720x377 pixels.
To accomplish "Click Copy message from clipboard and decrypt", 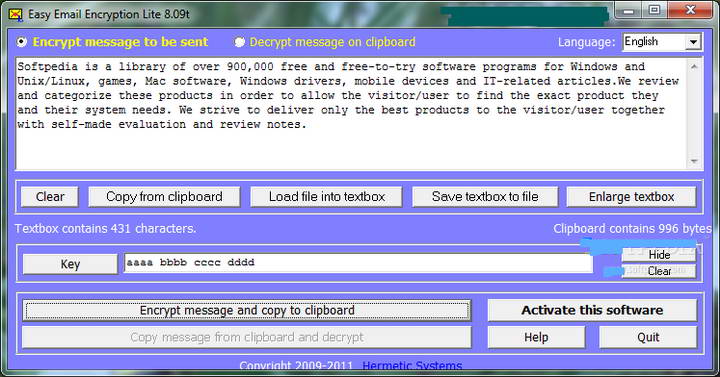I will click(247, 338).
